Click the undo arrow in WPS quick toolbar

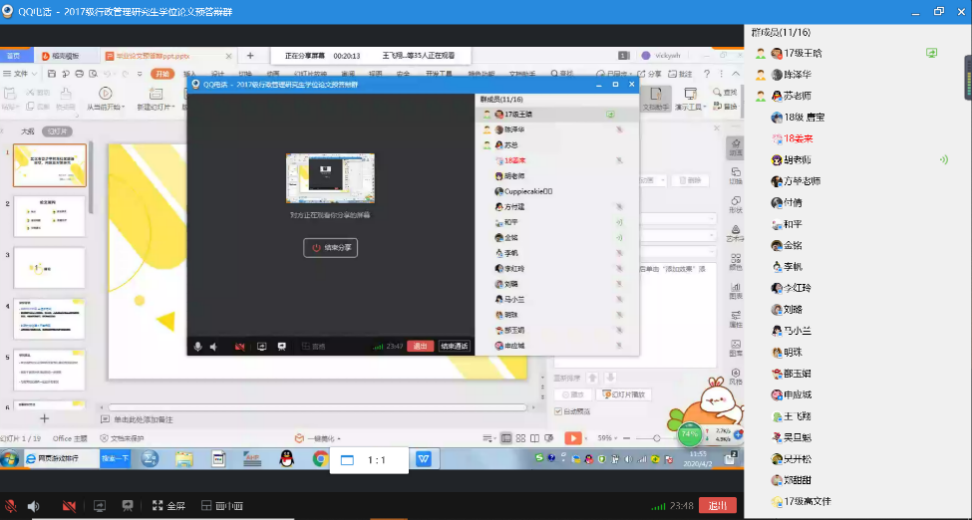coord(108,74)
